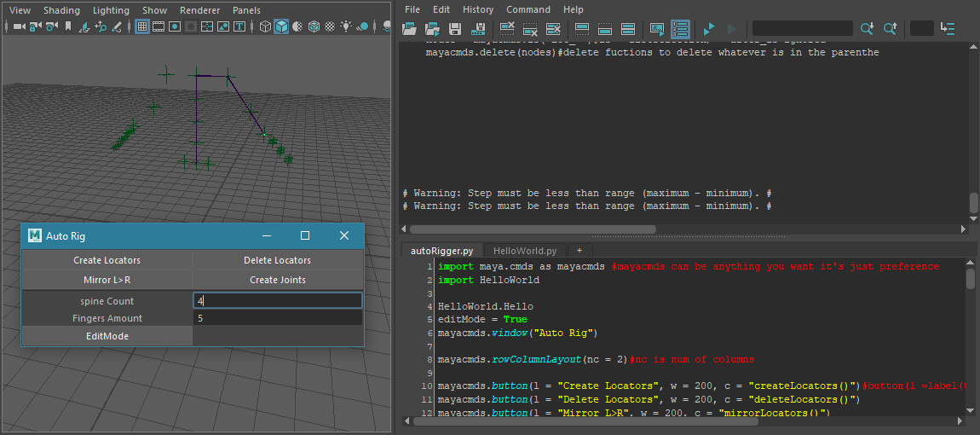This screenshot has width=980, height=435.
Task: Switch to the HelloWorld.py tab
Action: coord(525,251)
